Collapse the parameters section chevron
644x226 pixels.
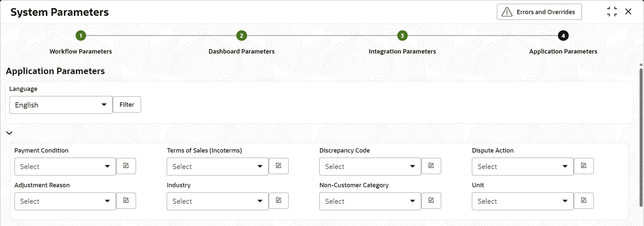[x=9, y=133]
